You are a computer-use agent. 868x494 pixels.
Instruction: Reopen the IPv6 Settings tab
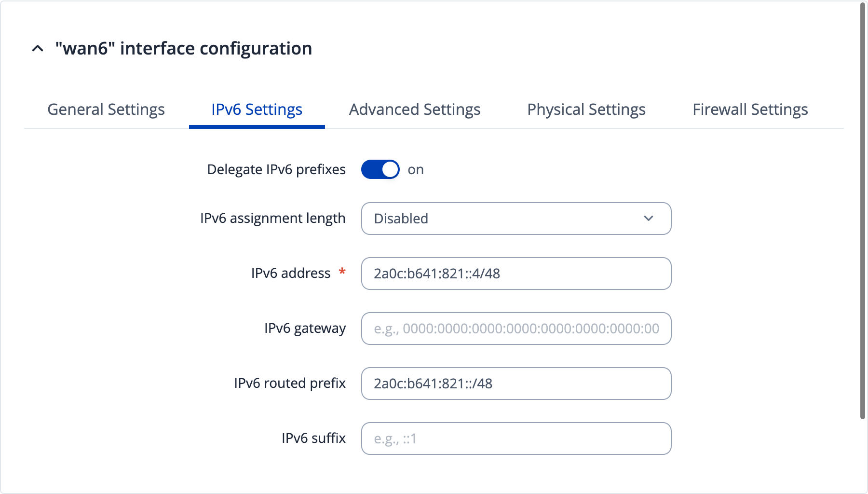point(257,110)
